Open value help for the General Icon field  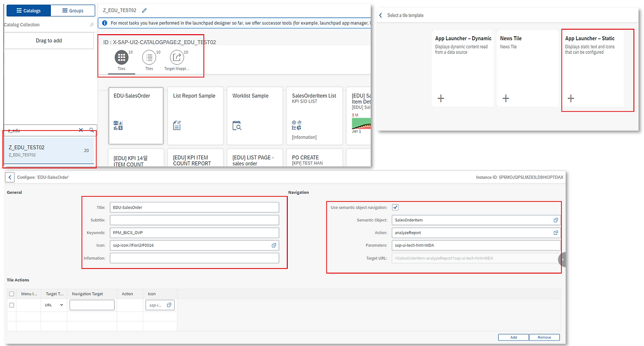(274, 245)
